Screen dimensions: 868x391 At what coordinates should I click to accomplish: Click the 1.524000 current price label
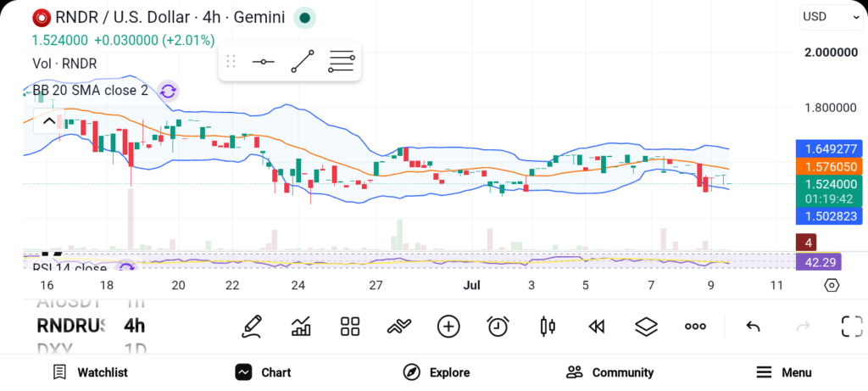[x=829, y=184]
